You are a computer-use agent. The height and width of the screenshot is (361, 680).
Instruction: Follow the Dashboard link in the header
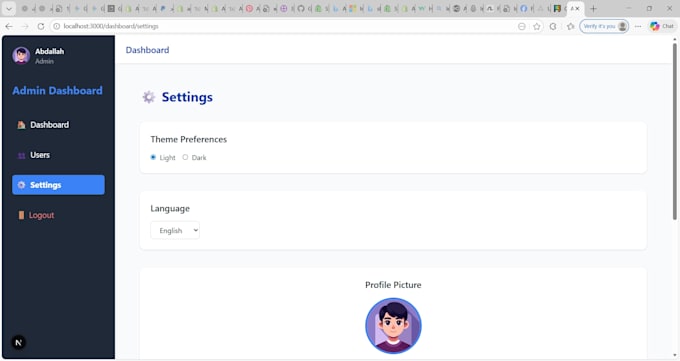[147, 50]
